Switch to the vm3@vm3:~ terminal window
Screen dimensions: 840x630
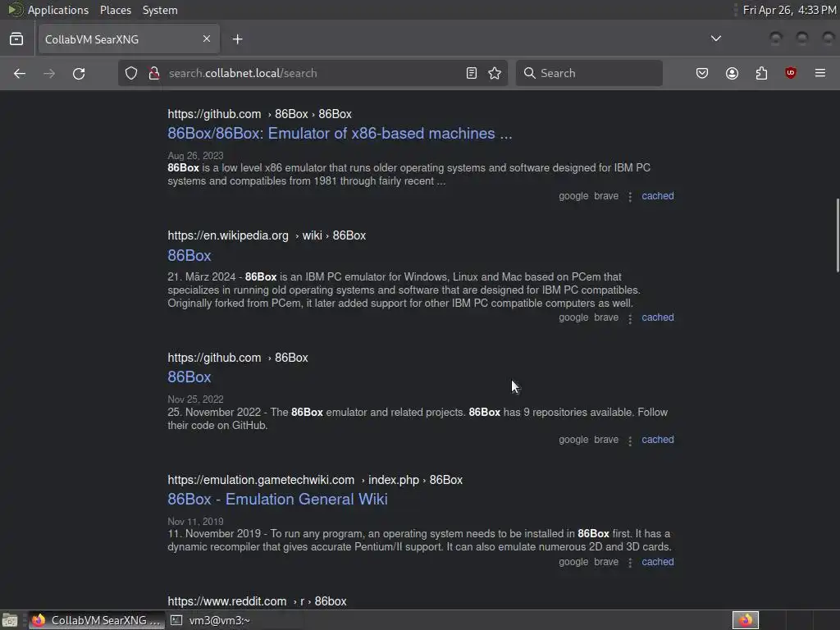click(210, 620)
